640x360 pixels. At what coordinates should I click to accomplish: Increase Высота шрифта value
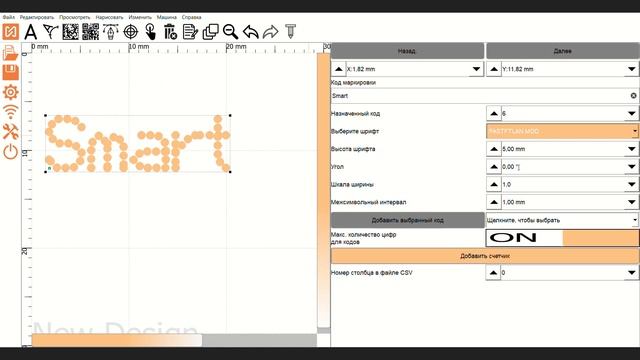tap(494, 149)
